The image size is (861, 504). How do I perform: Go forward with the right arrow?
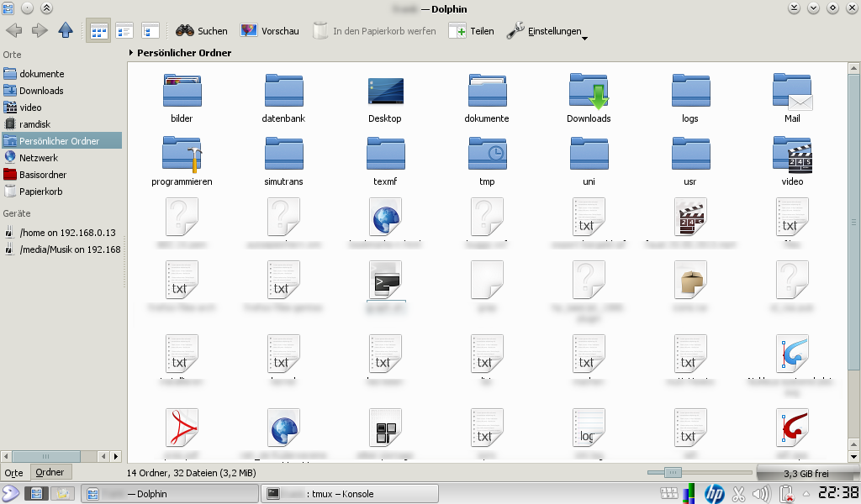[x=40, y=31]
